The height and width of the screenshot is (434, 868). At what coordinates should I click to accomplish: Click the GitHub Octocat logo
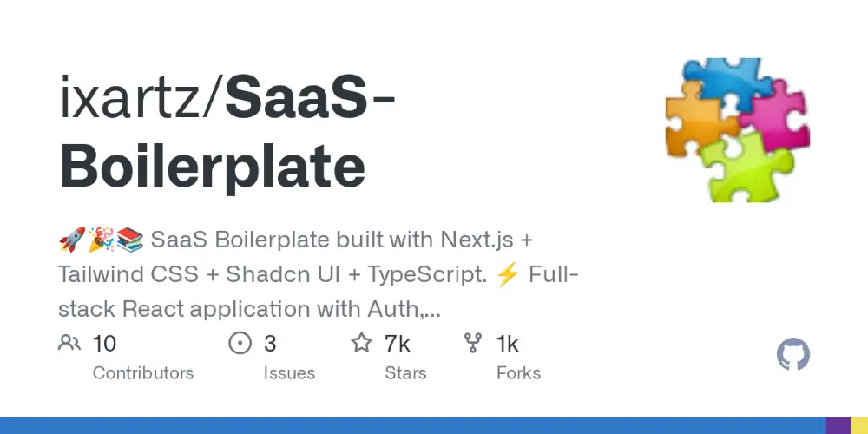[x=792, y=354]
